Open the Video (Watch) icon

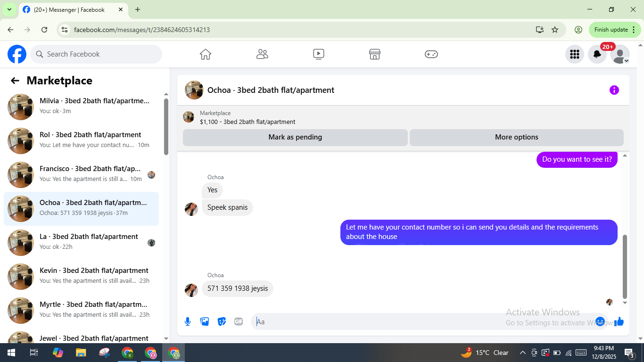pos(319,54)
